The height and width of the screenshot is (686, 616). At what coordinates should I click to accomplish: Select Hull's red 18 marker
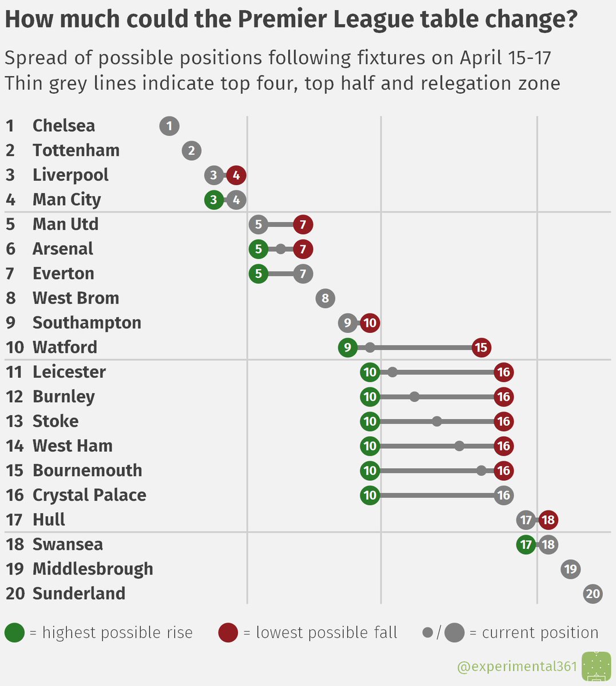548,520
